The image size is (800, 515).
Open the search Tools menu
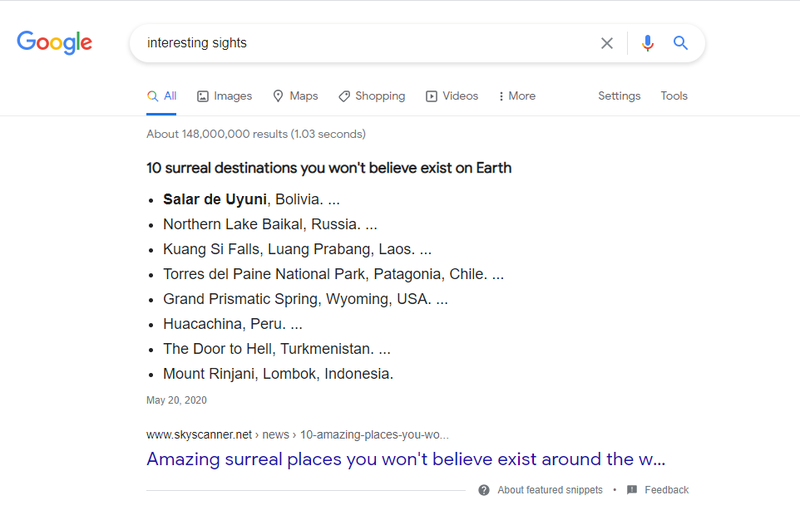click(x=674, y=96)
